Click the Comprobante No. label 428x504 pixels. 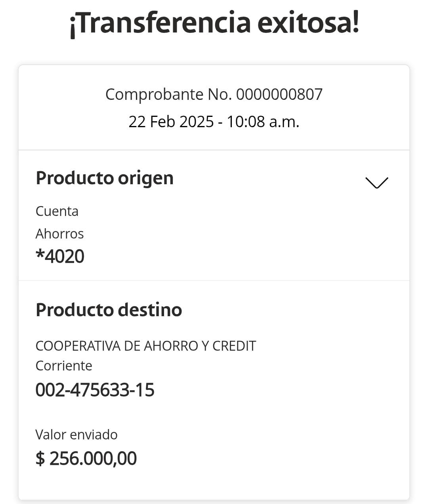tap(168, 95)
